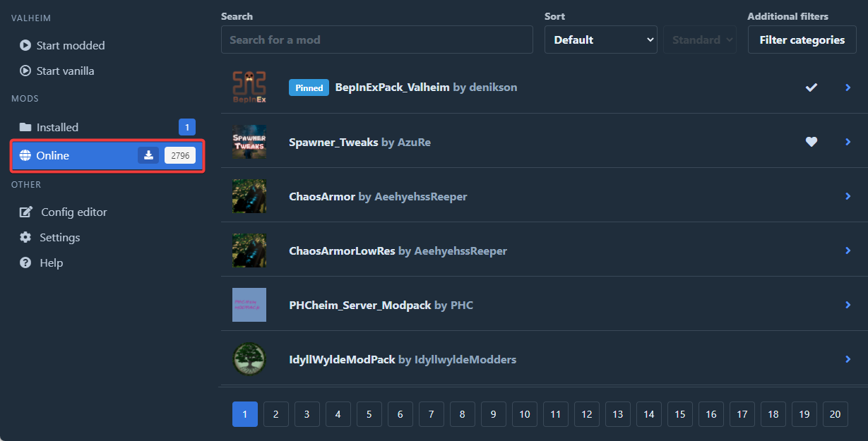
Task: Click the globe icon beside Online
Action: point(25,155)
